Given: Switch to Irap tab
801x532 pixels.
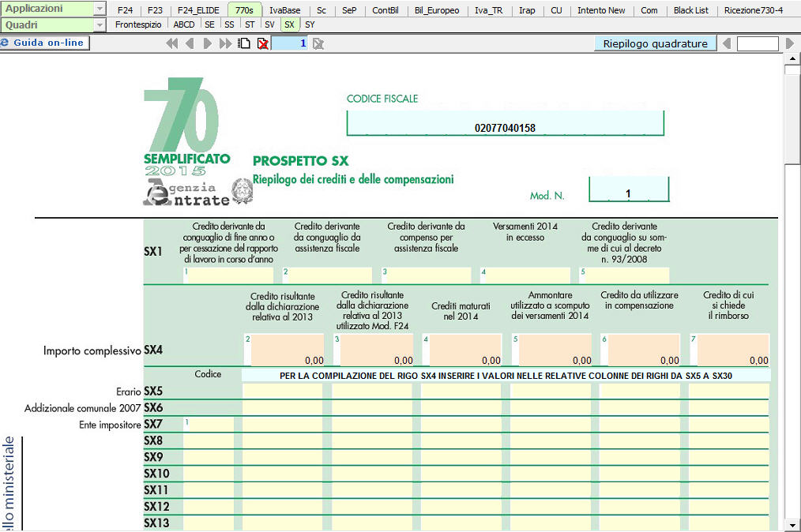Looking at the screenshot, I should coord(527,10).
